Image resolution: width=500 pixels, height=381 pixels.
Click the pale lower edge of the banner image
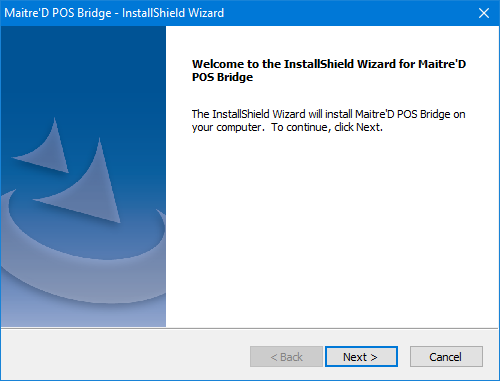83,317
